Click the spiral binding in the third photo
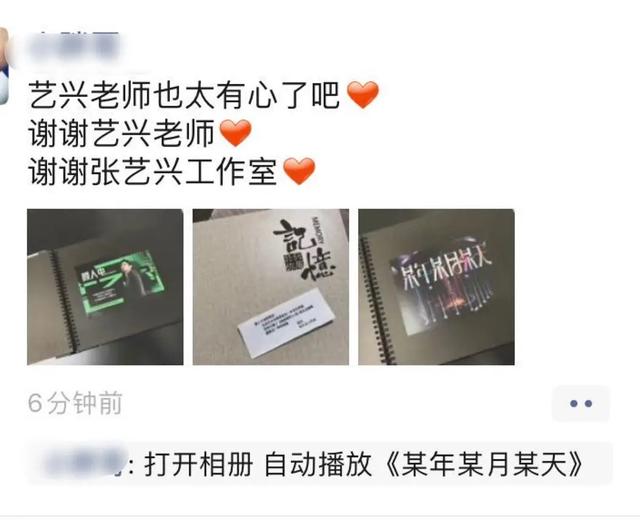This screenshot has width=640, height=528. 376,300
